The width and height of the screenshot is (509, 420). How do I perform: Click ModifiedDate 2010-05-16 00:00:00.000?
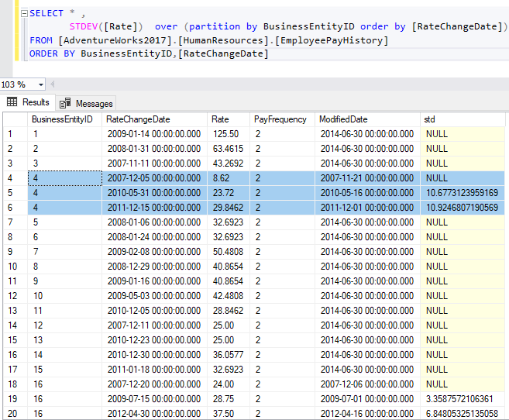point(367,193)
